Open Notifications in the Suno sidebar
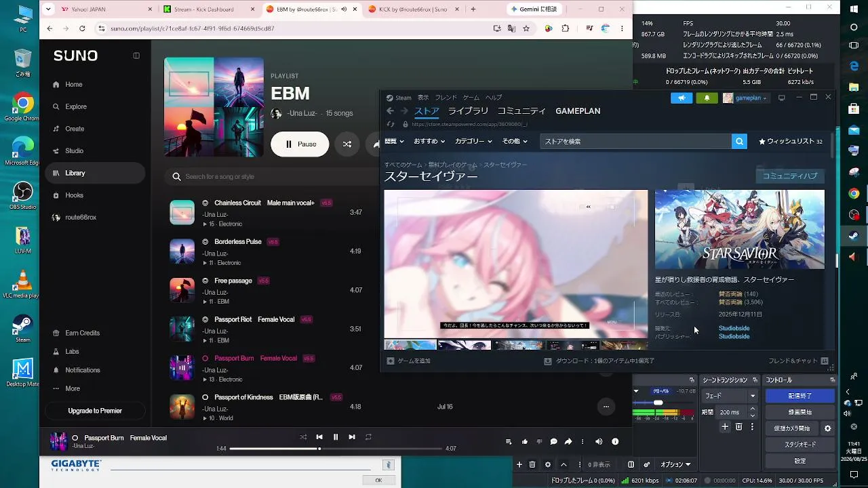Image resolution: width=868 pixels, height=488 pixels. coord(83,370)
